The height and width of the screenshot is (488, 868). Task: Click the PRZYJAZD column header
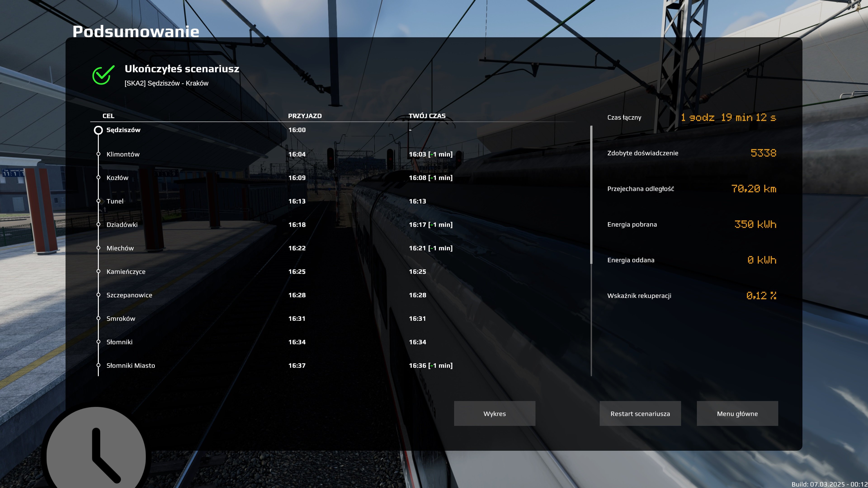pos(305,116)
